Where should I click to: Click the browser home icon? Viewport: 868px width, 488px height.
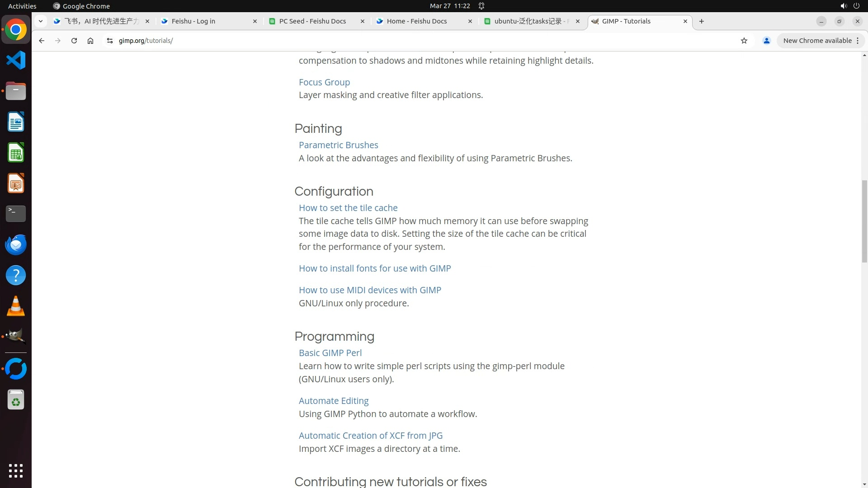point(90,41)
